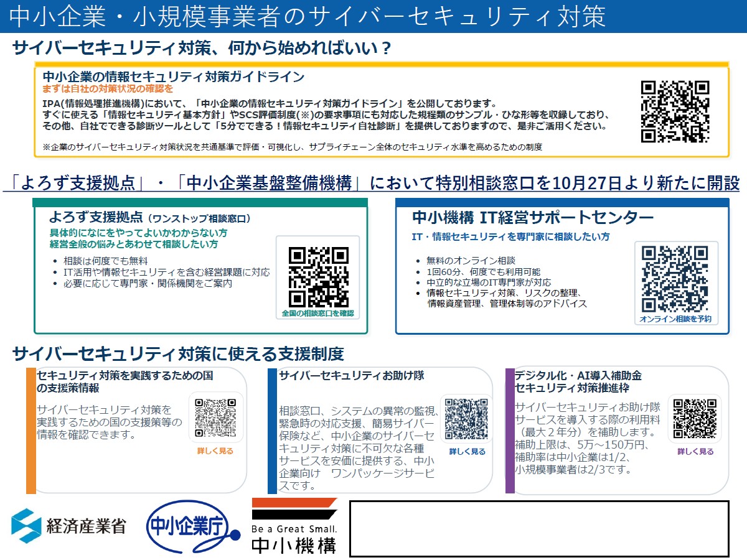Viewport: 747px width, 560px height.
Task: Click orange 詳しく見る under 国の支援策情報
Action: point(215,450)
